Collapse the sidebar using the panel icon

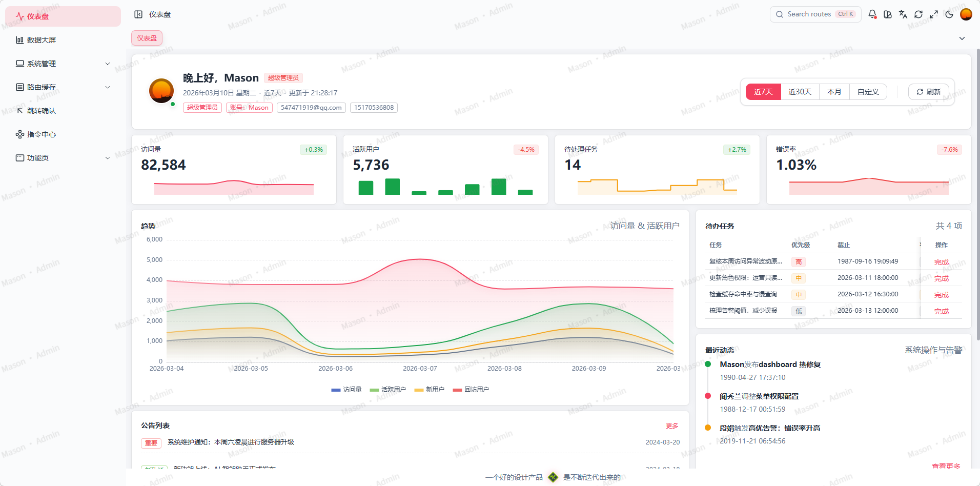coord(138,14)
